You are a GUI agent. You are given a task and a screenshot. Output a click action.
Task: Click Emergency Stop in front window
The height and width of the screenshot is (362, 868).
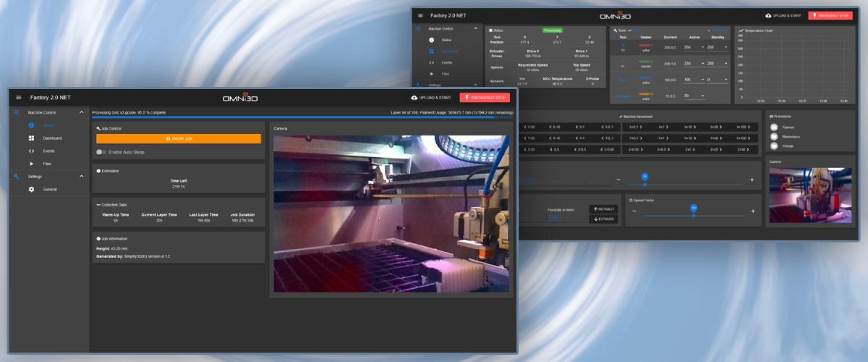point(485,97)
